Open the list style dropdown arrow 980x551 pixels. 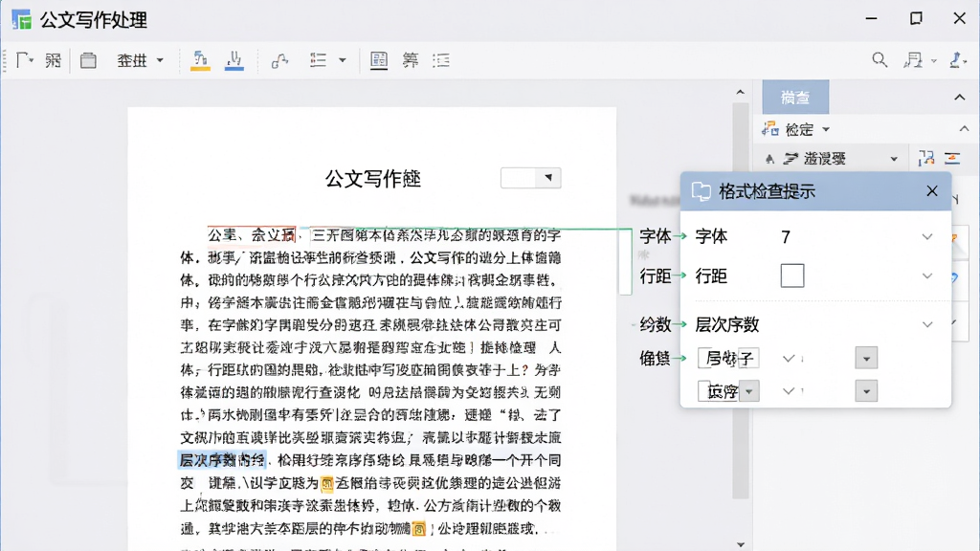click(343, 60)
